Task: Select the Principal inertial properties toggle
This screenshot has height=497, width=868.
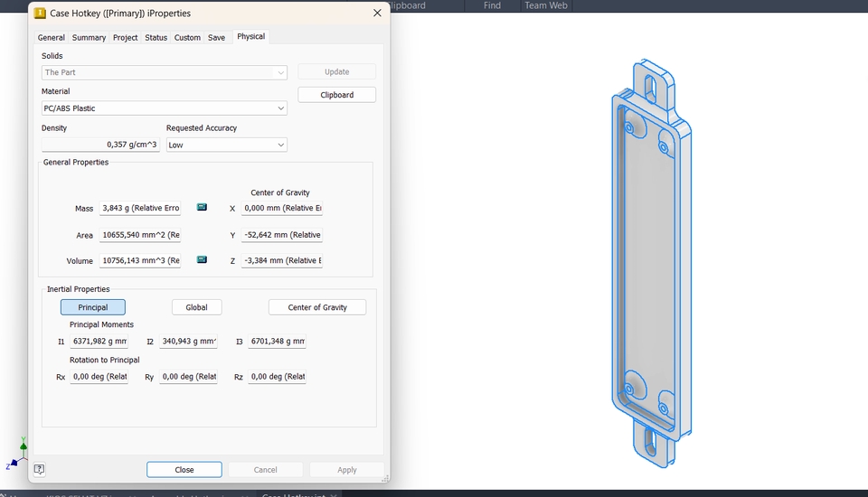Action: (93, 307)
